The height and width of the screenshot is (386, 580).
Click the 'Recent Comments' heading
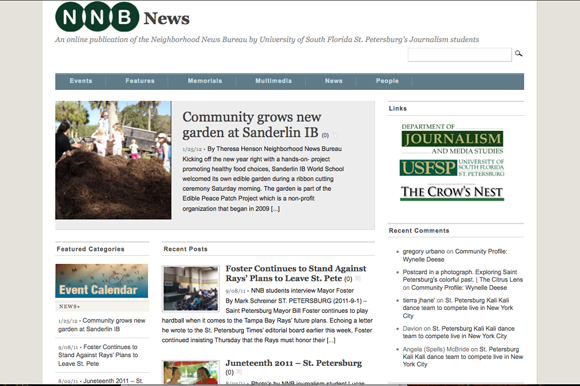tap(419, 230)
